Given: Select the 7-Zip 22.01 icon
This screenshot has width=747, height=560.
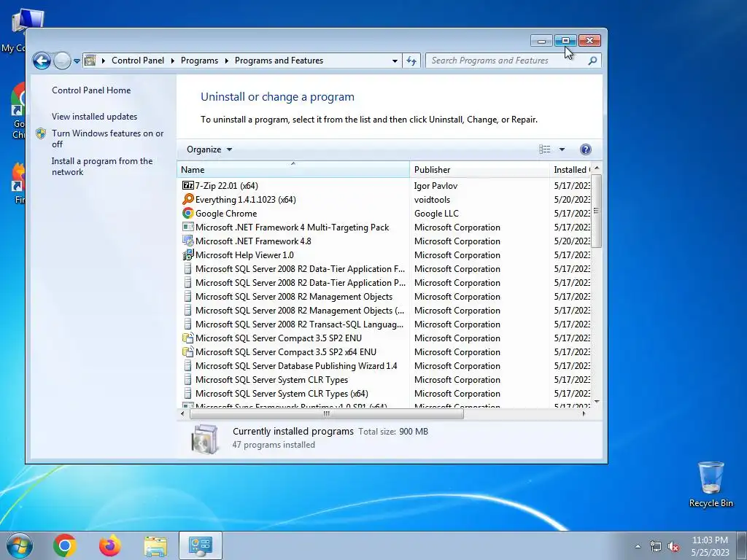Looking at the screenshot, I should [187, 185].
